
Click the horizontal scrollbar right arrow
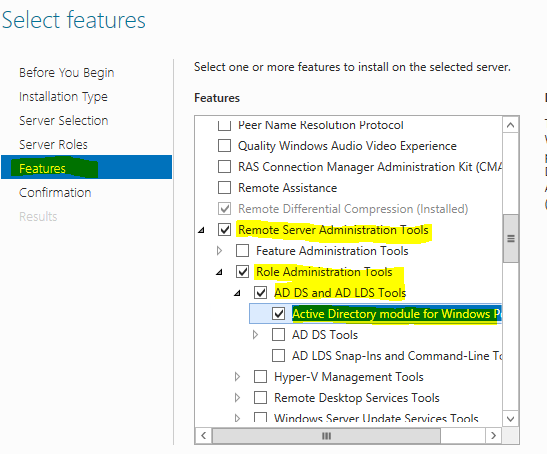493,436
